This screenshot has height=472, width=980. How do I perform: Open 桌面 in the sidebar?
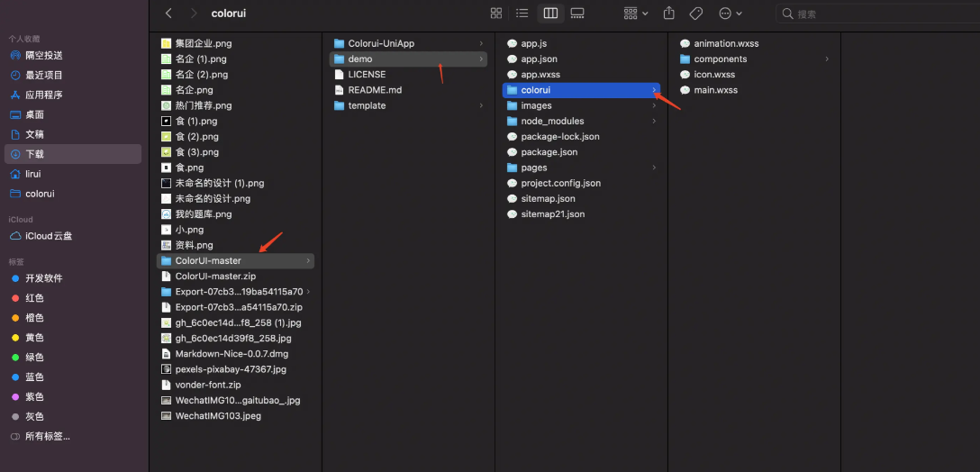(74, 114)
